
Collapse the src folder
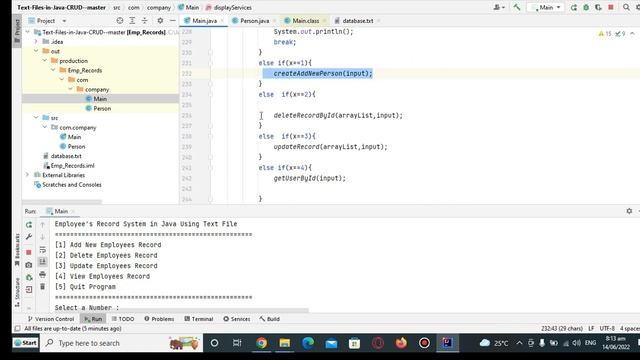click(x=36, y=118)
